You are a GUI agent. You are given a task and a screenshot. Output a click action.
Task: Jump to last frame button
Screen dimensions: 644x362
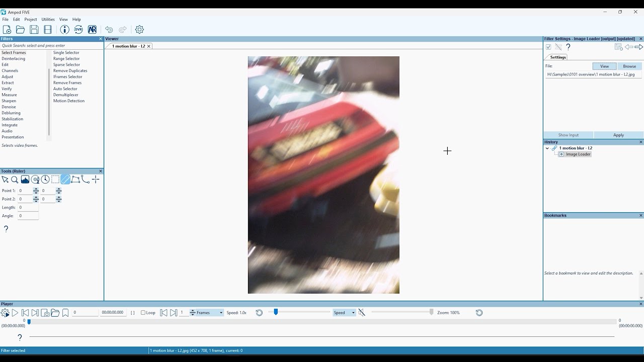coord(35,313)
